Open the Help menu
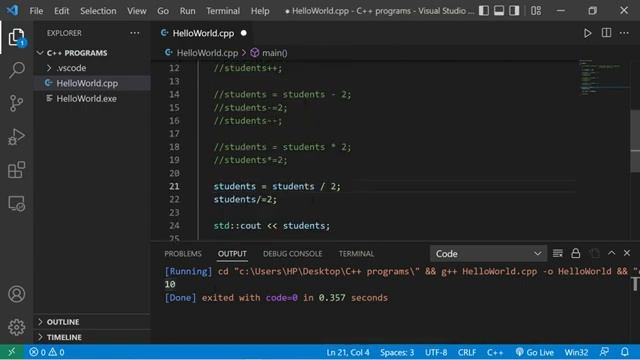640x360 pixels. point(260,11)
